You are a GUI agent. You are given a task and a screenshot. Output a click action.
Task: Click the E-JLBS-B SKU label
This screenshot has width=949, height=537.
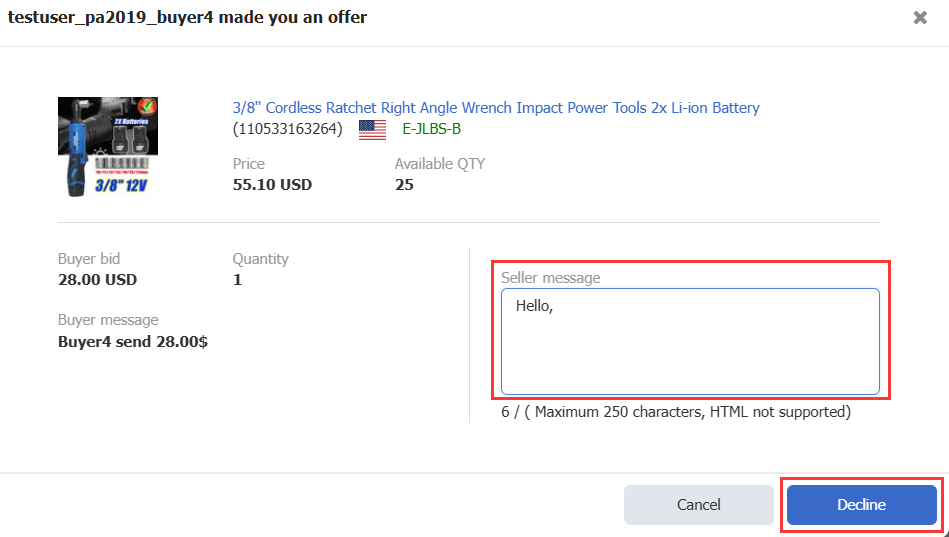click(431, 129)
